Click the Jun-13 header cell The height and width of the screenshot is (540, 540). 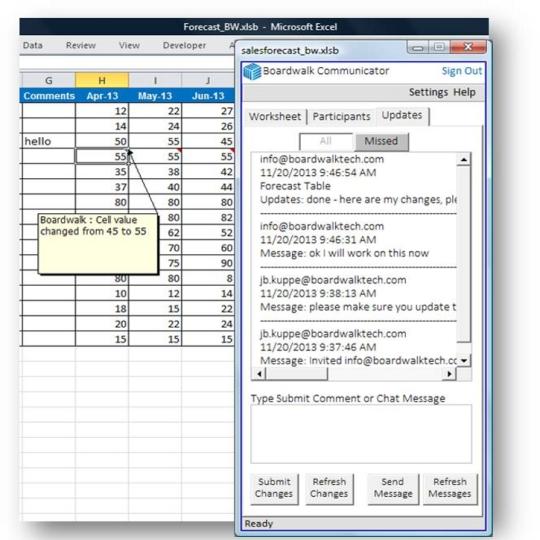click(x=208, y=96)
